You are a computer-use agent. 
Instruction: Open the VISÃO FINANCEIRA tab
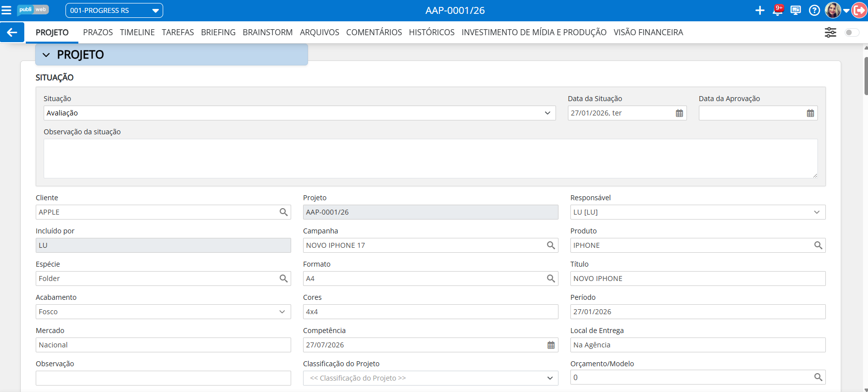[648, 32]
